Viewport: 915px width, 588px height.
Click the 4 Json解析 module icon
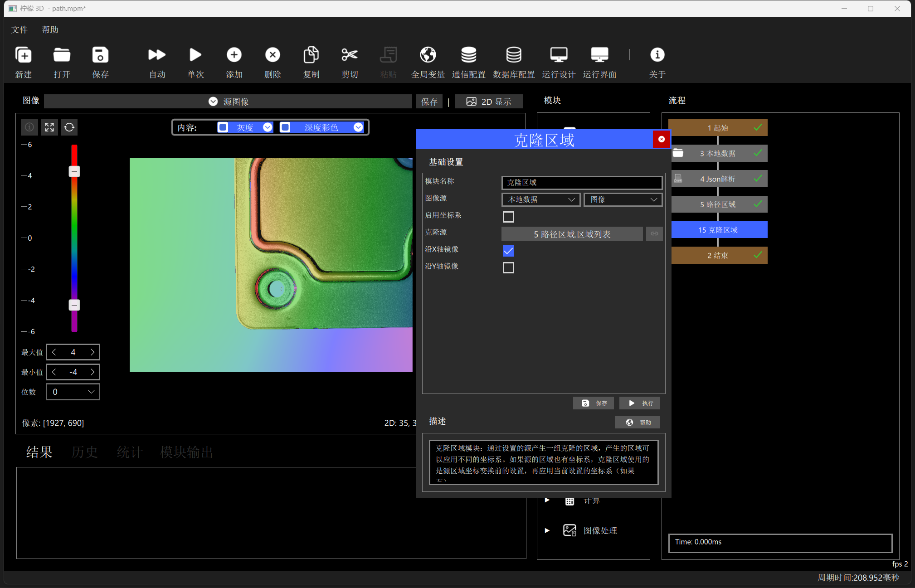point(678,179)
